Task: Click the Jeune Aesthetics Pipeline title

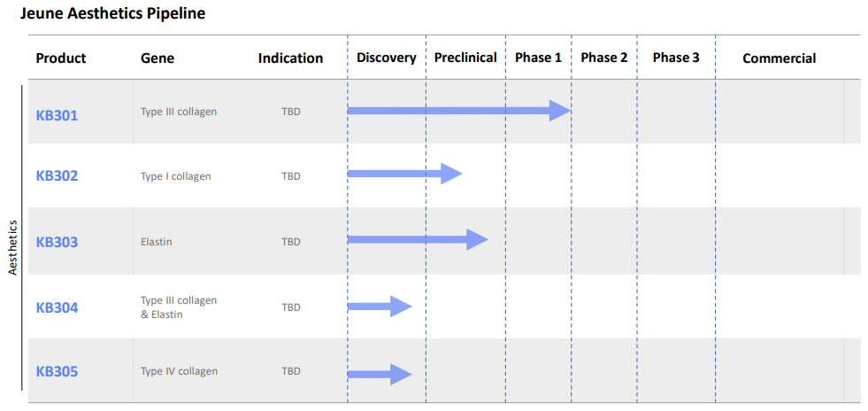Action: (x=113, y=14)
